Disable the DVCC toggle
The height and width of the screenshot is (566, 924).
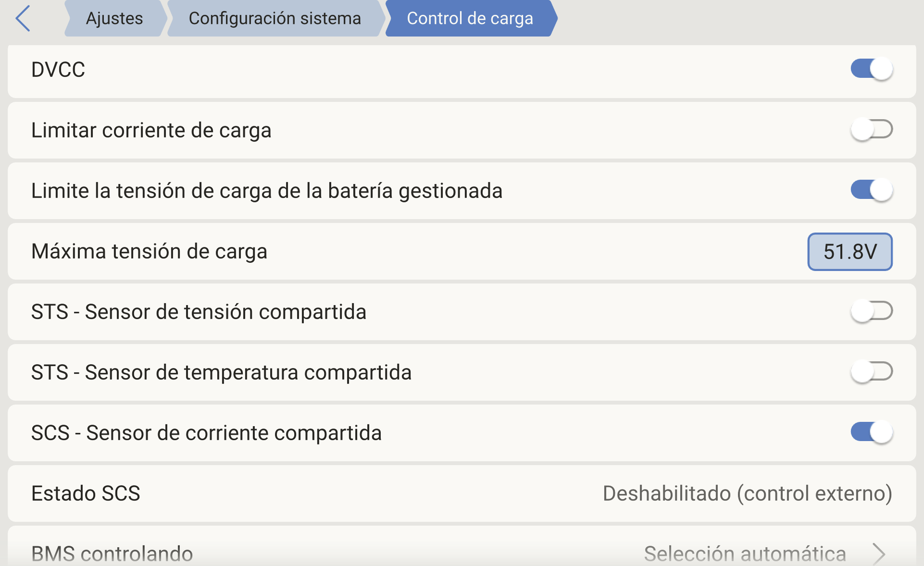[x=872, y=69]
